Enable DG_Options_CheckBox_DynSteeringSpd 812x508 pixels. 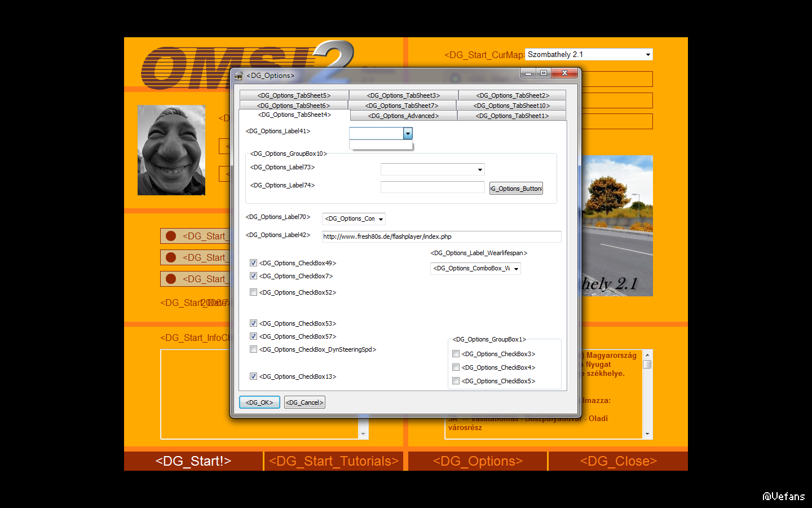(253, 349)
